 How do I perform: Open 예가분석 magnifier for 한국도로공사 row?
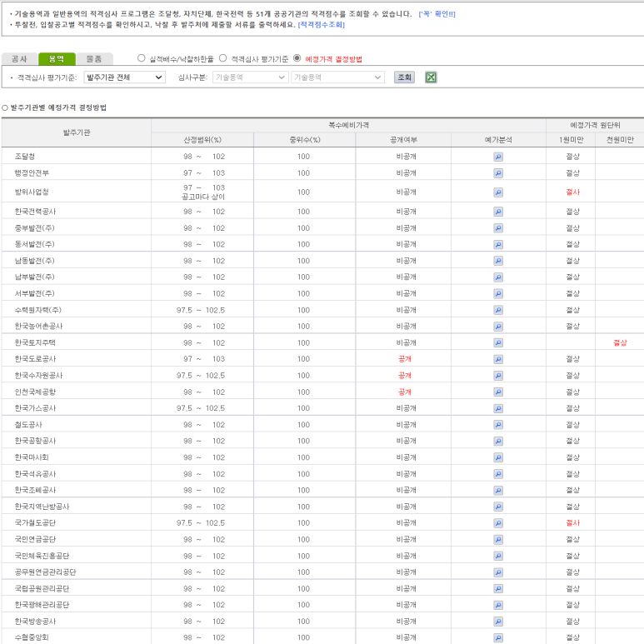click(498, 359)
